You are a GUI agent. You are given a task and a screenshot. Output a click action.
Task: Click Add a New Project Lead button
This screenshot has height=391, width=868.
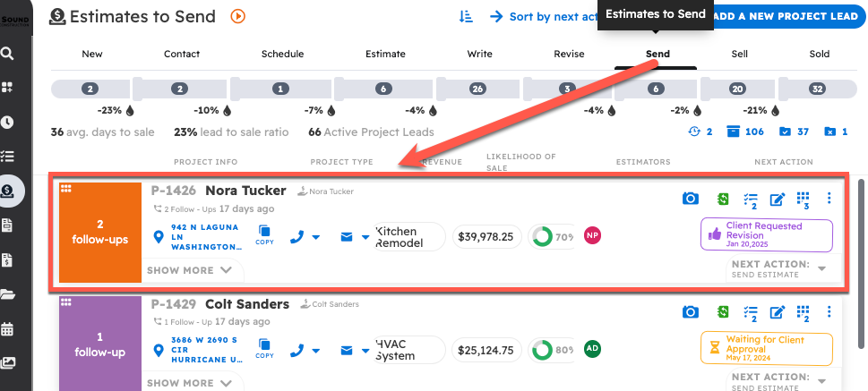point(785,16)
